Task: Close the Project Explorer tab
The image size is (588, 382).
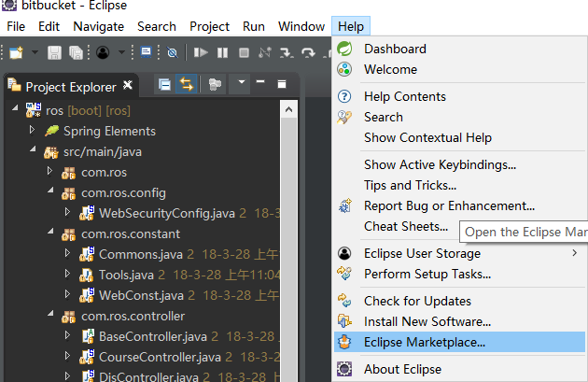Action: click(128, 85)
